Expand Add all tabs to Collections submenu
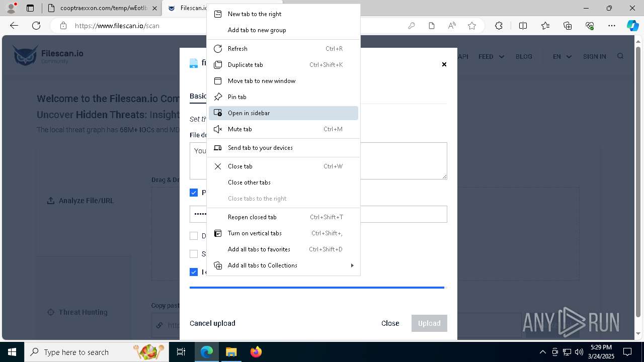This screenshot has width=644, height=362. pos(284,265)
